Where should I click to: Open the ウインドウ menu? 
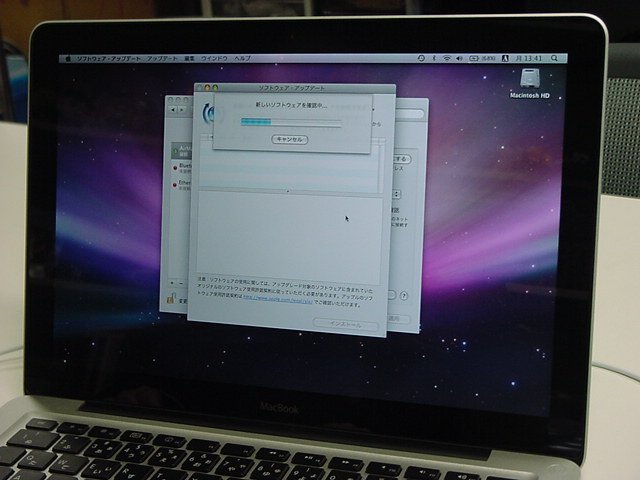[x=214, y=58]
